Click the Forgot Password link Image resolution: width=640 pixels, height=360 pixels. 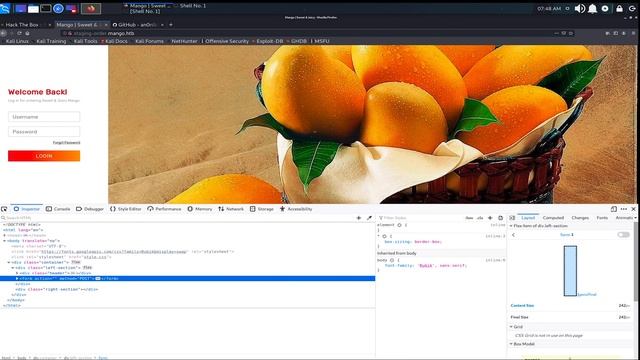tap(66, 143)
